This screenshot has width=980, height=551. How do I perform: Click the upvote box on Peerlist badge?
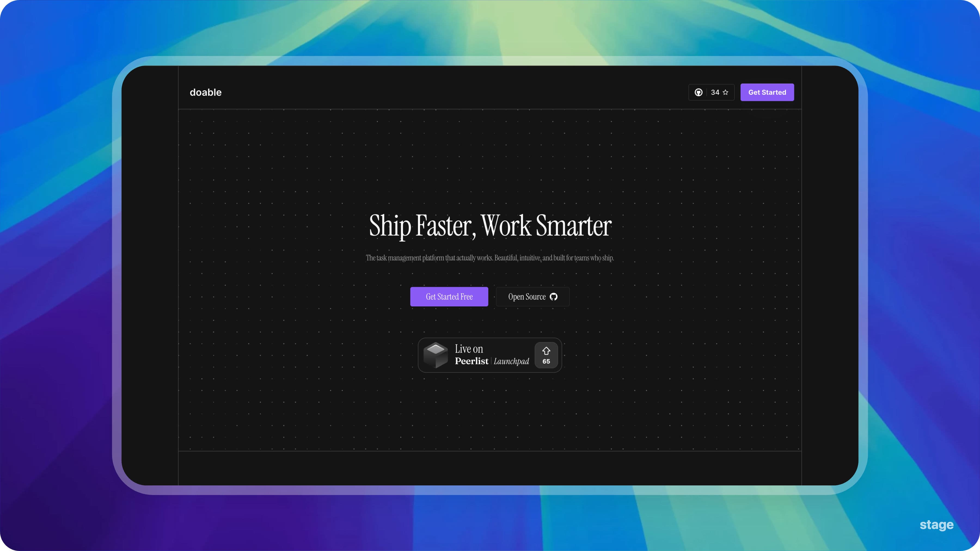pyautogui.click(x=546, y=355)
